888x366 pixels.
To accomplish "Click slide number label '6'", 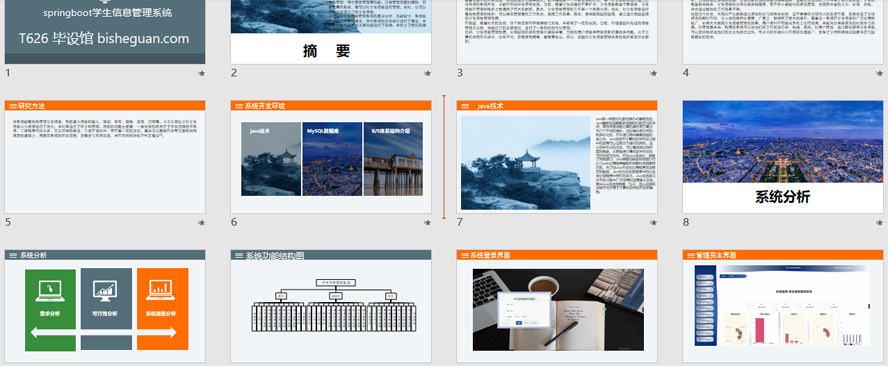I will [x=233, y=222].
